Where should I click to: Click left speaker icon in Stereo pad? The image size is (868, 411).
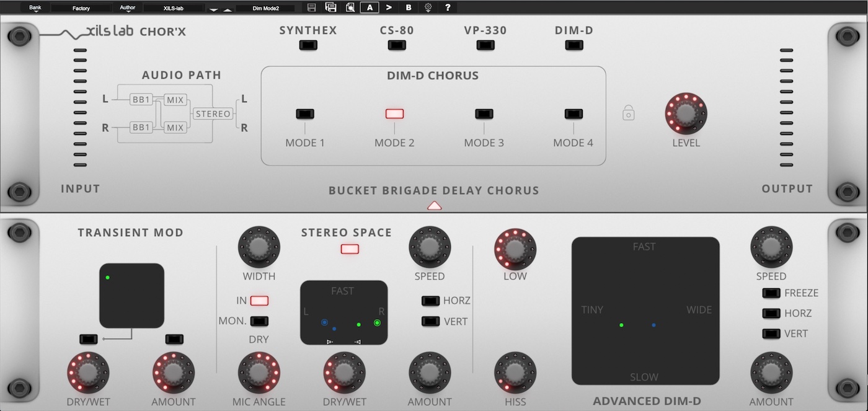click(330, 342)
